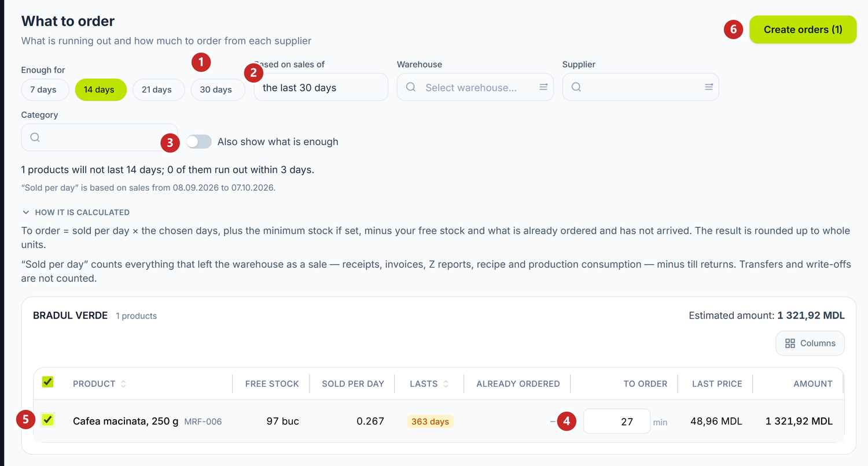Click the Category search magnifier icon
Image resolution: width=868 pixels, height=466 pixels.
click(x=35, y=137)
